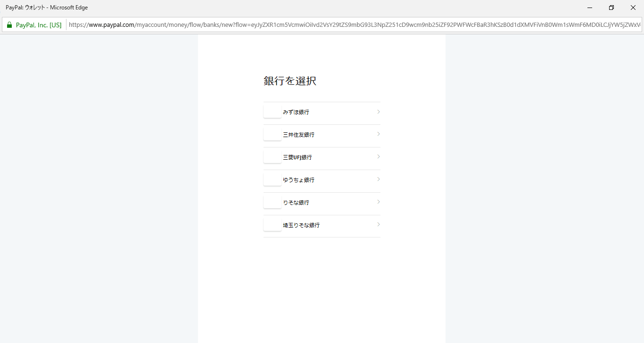Viewport: 644px width, 343px height.
Task: Click the logo box for ゆうちょ銀行
Action: coord(272,180)
